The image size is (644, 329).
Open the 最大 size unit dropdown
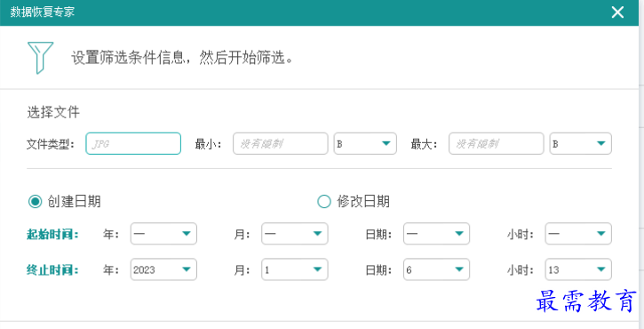point(581,143)
